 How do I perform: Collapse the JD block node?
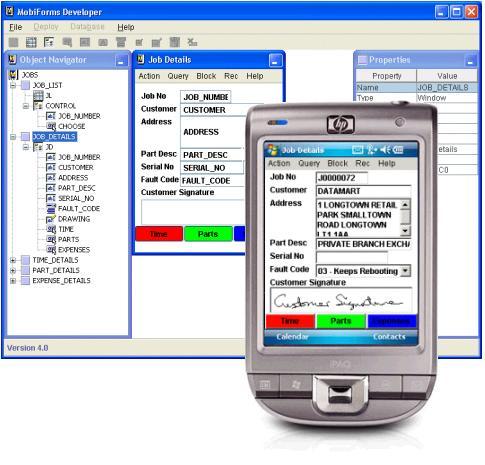click(x=26, y=147)
